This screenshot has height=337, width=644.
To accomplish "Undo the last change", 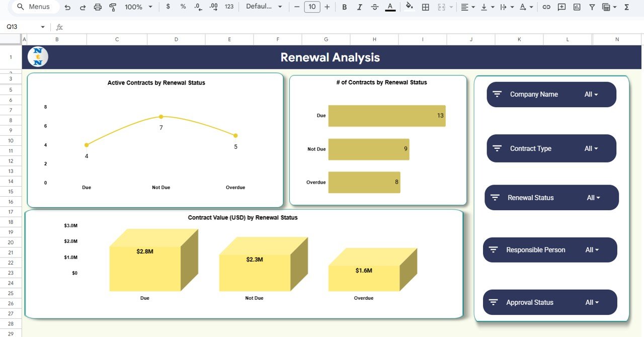I will click(x=68, y=7).
